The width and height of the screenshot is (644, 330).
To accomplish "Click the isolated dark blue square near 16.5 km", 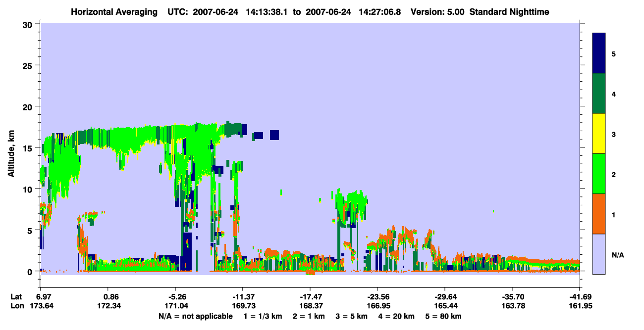I will [274, 135].
